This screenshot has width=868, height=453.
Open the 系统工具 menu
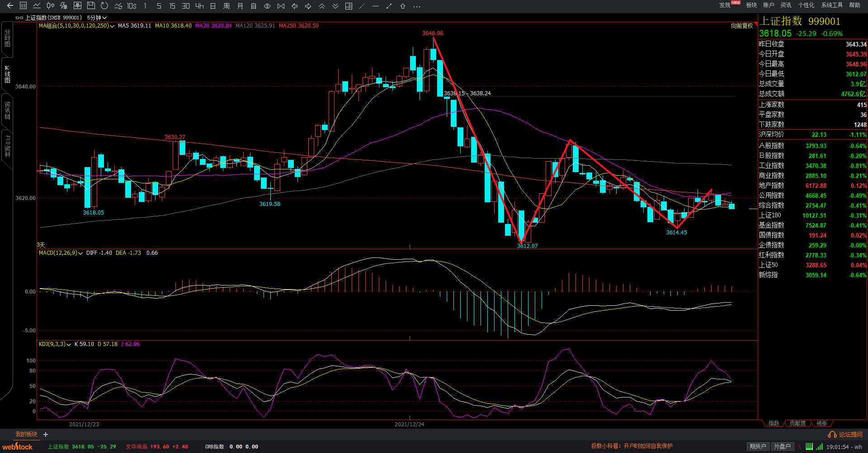832,5
